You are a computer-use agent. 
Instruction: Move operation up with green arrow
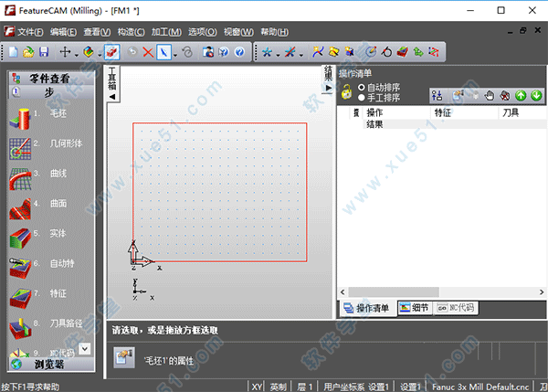tap(521, 95)
